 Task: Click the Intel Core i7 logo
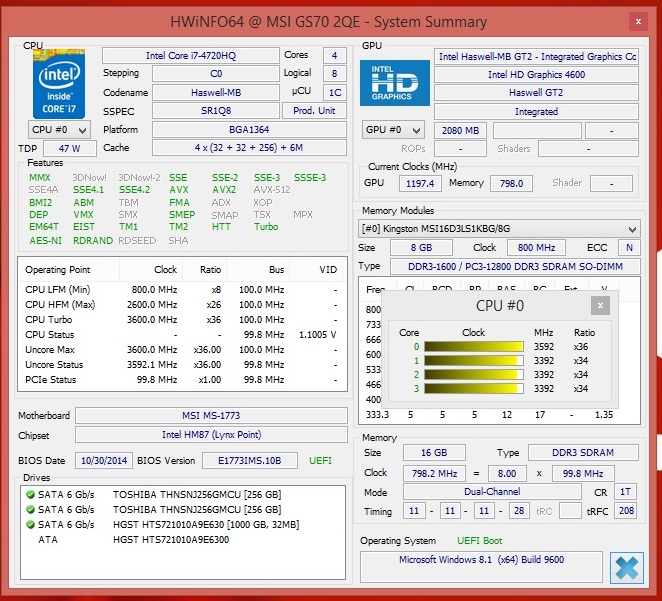pos(59,84)
